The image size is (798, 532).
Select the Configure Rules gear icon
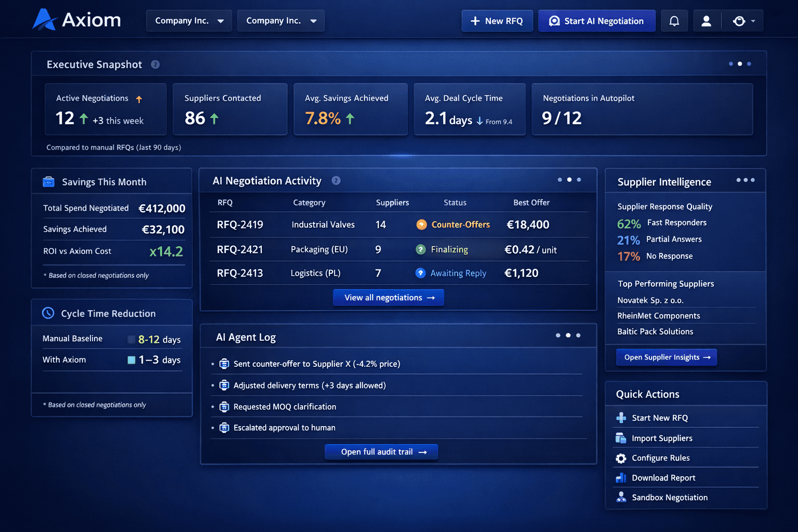pos(620,458)
